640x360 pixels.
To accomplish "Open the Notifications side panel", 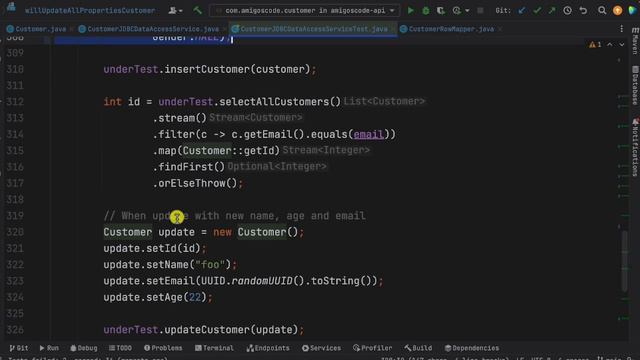I will point(635,147).
